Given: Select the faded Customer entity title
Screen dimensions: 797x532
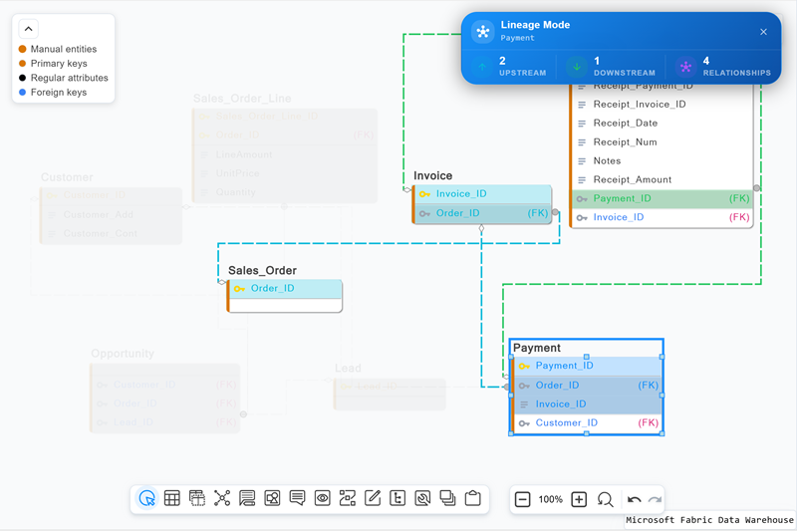Looking at the screenshot, I should coord(67,178).
